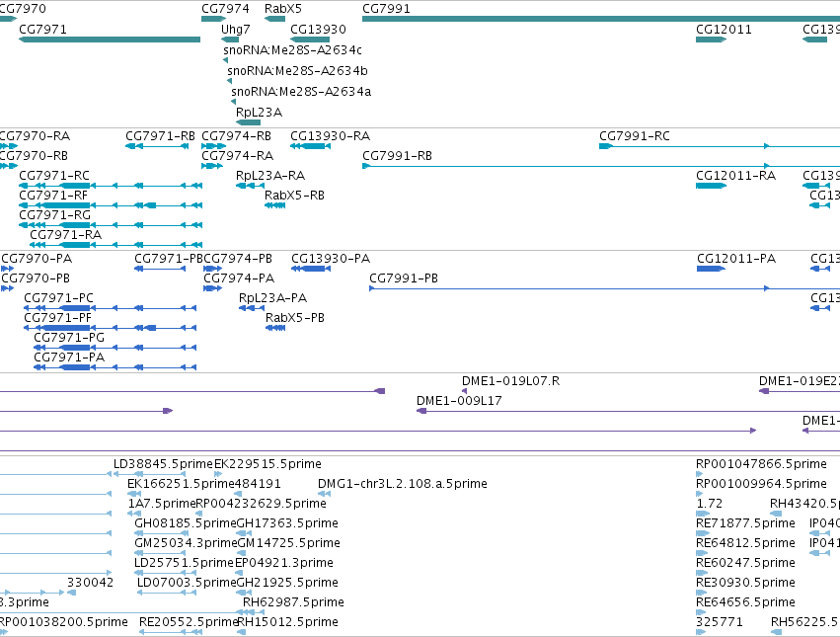
Task: Click the RE71877.5prime EST label
Action: tap(745, 523)
